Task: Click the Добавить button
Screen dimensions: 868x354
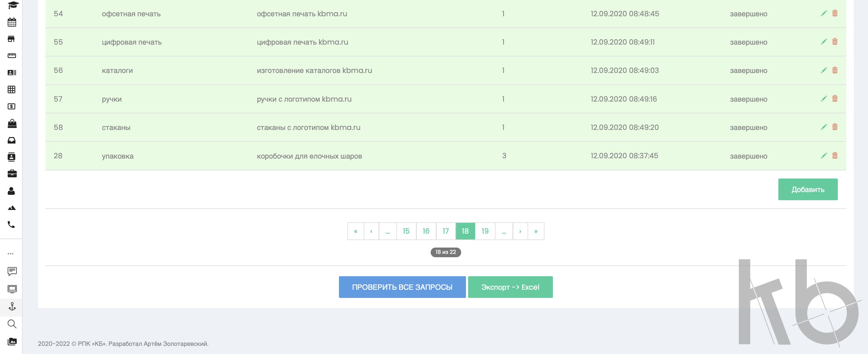Action: (x=808, y=189)
